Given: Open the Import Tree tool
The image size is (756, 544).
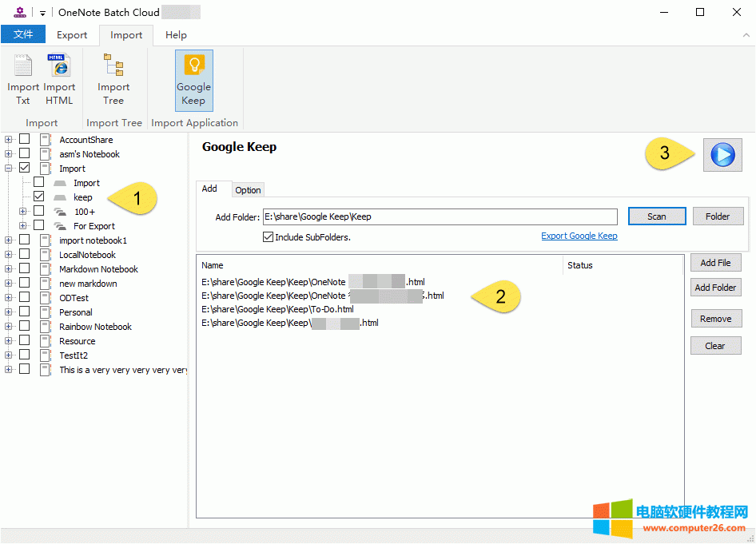Looking at the screenshot, I should click(x=113, y=78).
